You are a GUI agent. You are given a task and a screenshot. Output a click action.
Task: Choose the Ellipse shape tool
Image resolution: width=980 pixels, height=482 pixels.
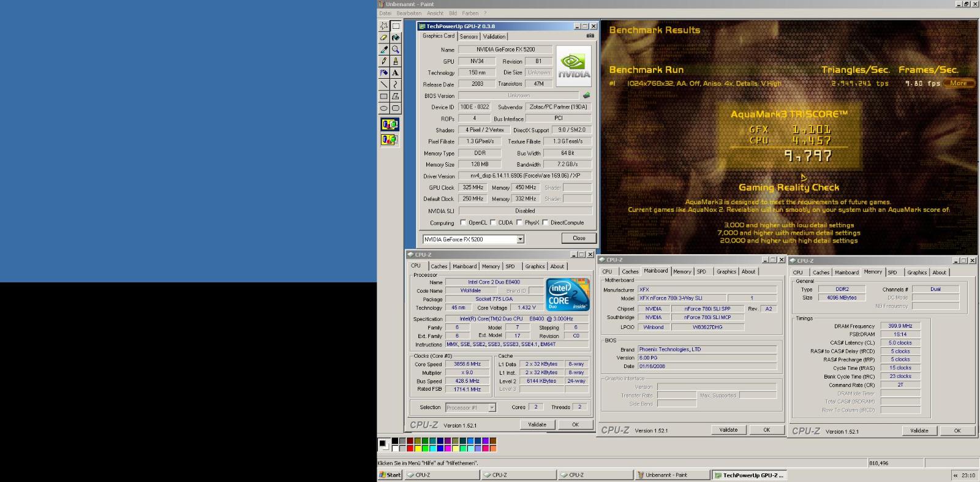coord(384,108)
